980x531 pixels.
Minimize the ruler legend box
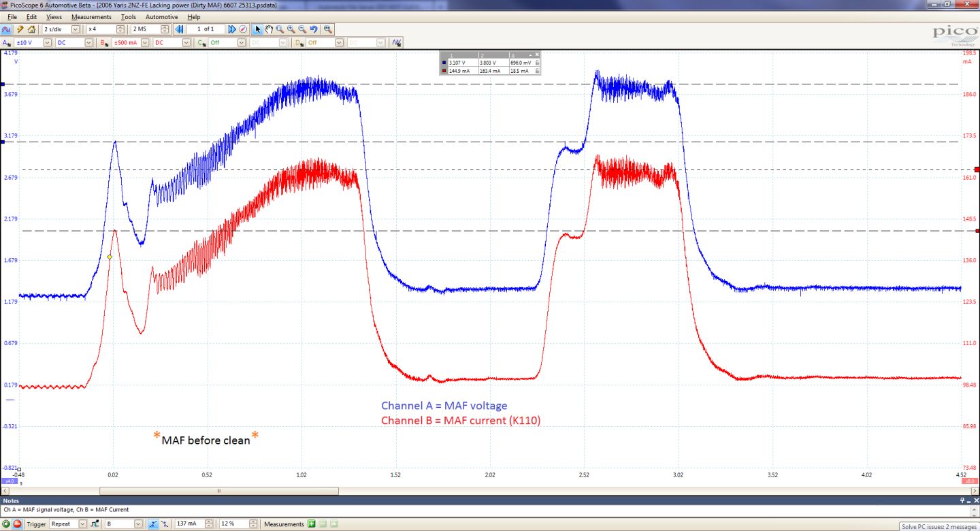[530, 55]
